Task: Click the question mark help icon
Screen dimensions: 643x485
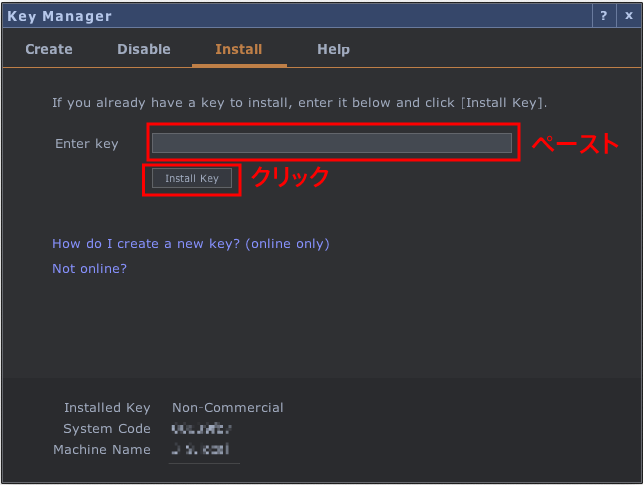Action: (603, 16)
